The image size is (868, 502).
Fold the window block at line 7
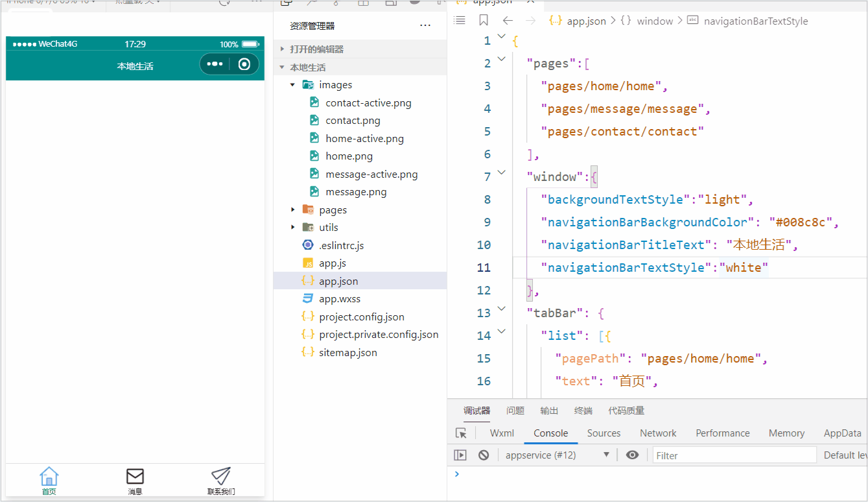(501, 173)
